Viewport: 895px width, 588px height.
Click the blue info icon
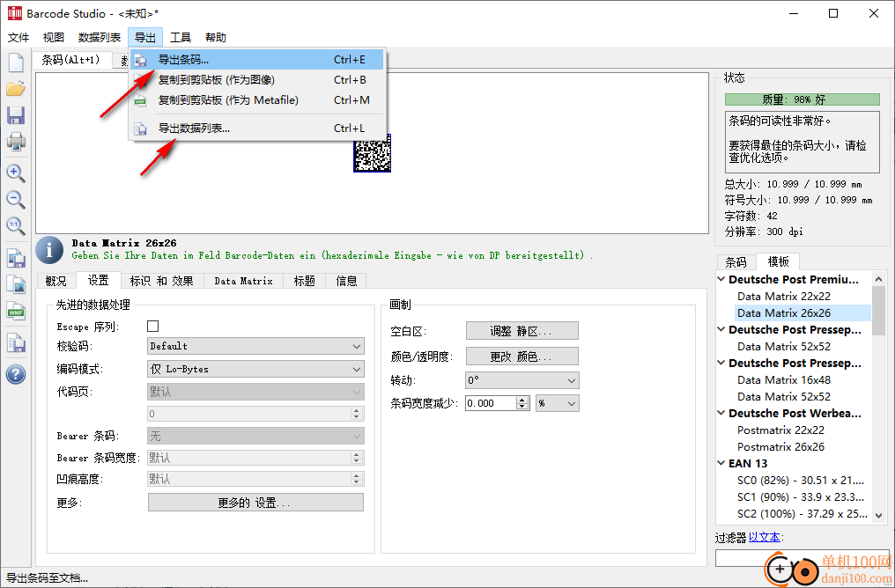49,250
